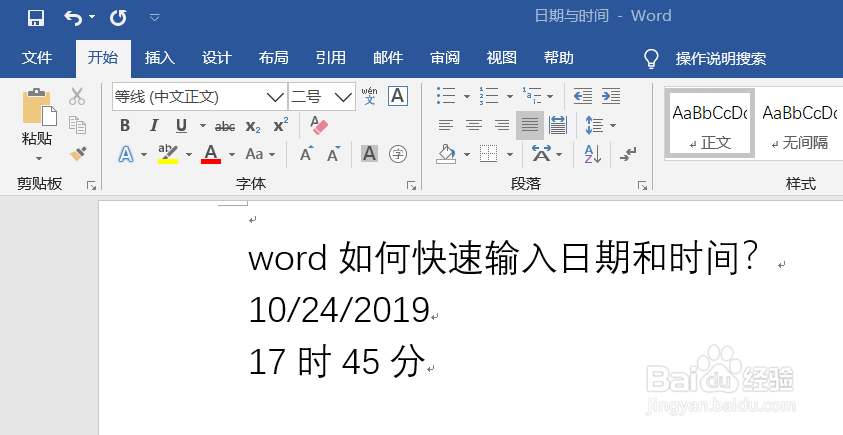This screenshot has height=435, width=843.
Task: Open the 剪贴板 dialog launcher
Action: pyautogui.click(x=91, y=186)
